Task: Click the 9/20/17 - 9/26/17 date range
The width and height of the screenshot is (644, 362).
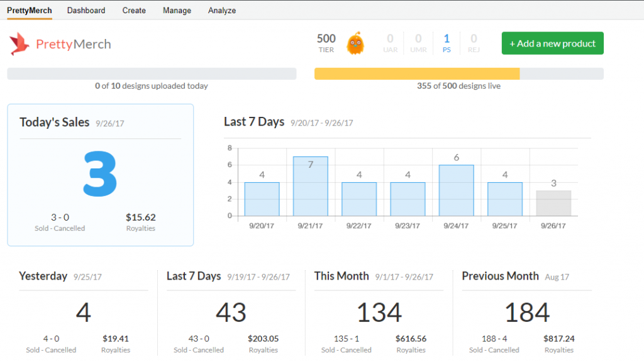Action: 321,123
